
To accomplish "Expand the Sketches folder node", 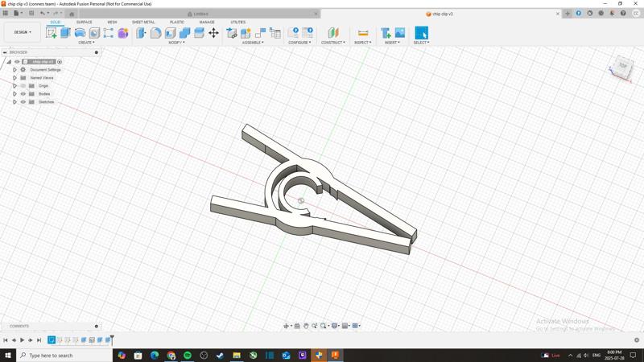I will tap(14, 102).
